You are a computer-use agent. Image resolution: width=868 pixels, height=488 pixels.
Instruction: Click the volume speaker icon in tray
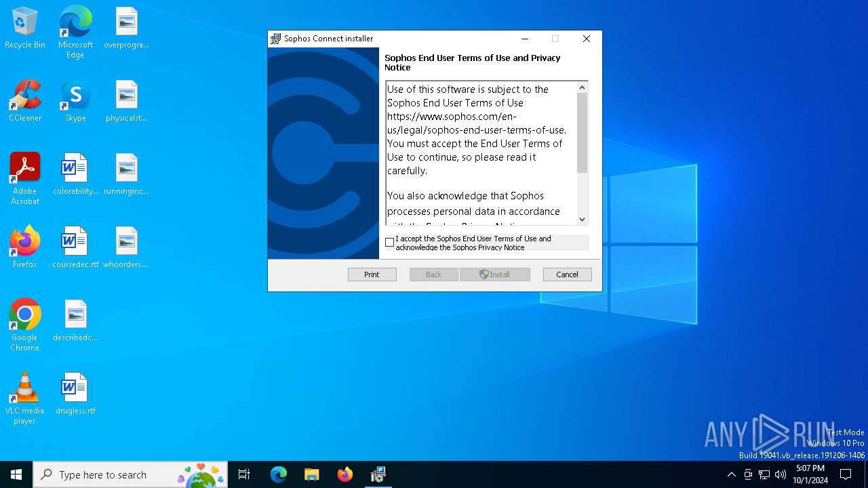[781, 474]
